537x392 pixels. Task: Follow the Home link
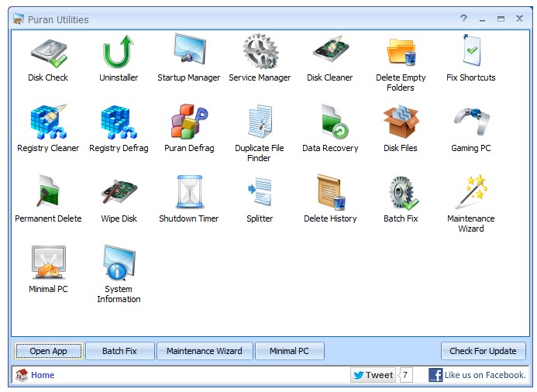coord(43,375)
